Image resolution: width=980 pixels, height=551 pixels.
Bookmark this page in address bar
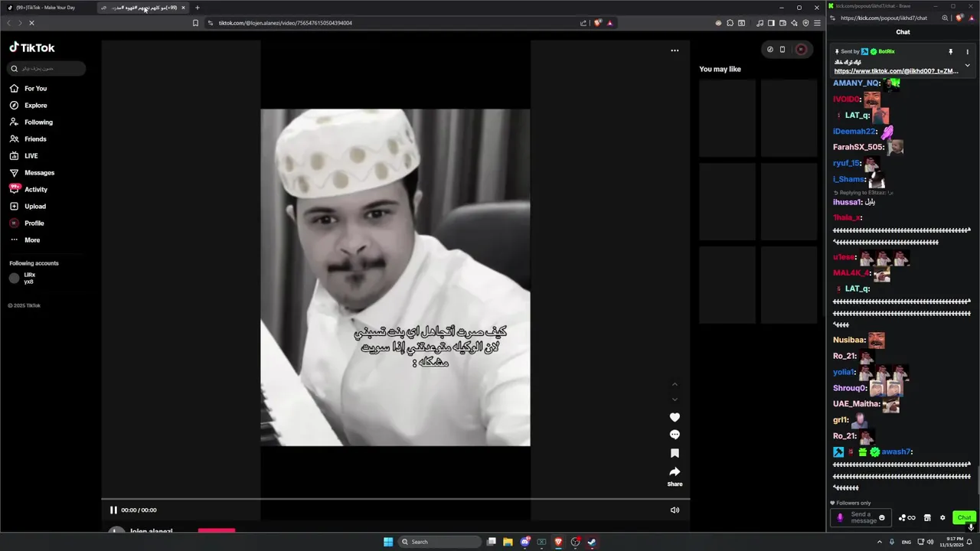(x=196, y=23)
